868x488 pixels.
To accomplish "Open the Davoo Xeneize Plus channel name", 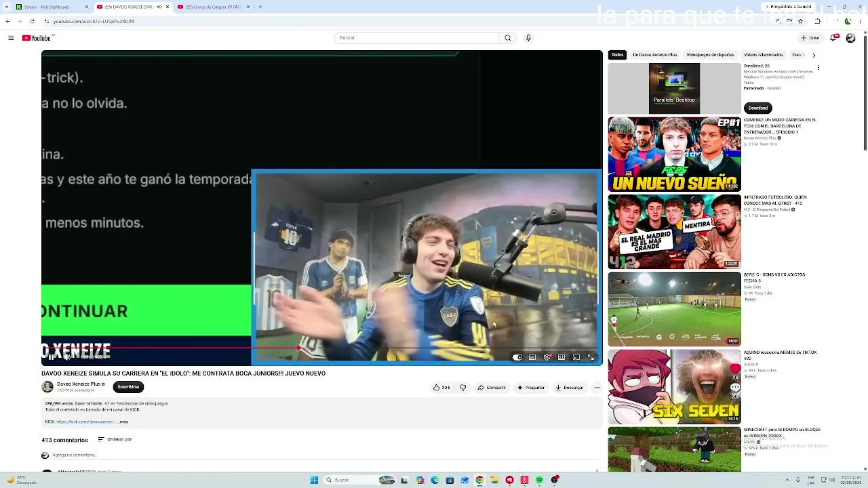I will [x=79, y=384].
